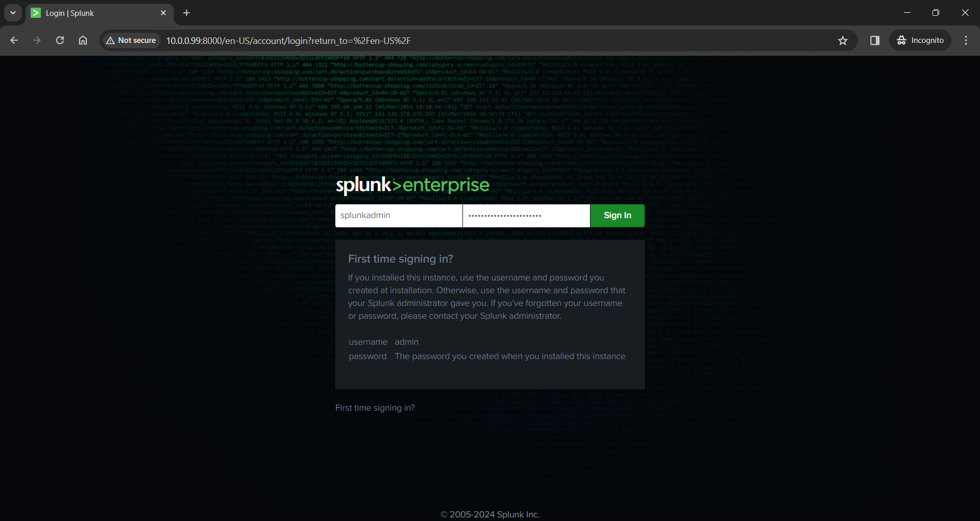
Task: Click the First time signing in? link
Action: (x=375, y=408)
